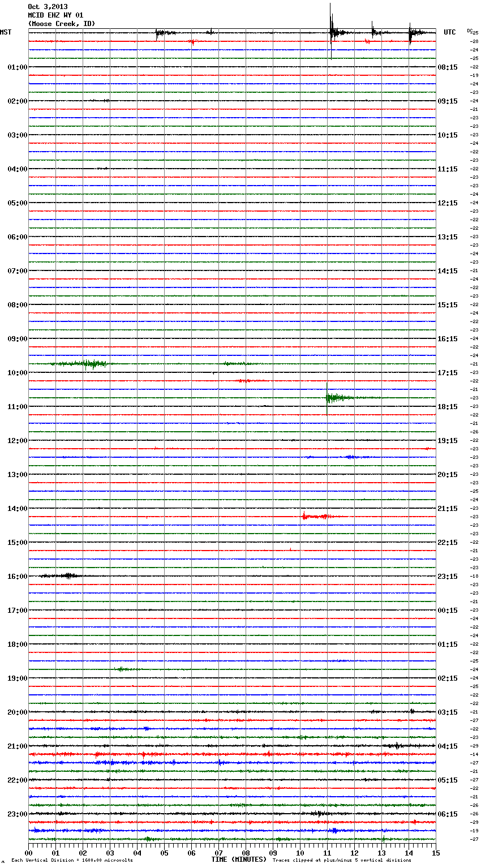Select the 11:00 MST hour label
This screenshot has width=481, height=868.
(x=18, y=407)
